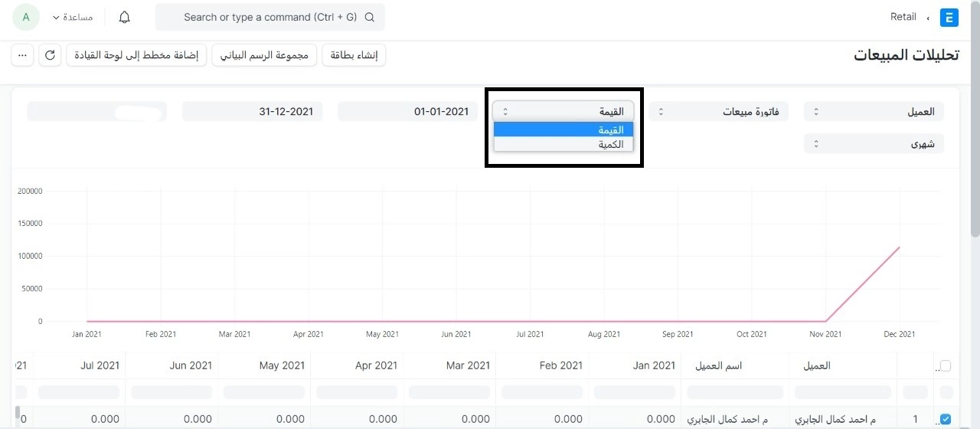Click the اسم العميل column header
The width and height of the screenshot is (980, 429).
click(x=736, y=365)
